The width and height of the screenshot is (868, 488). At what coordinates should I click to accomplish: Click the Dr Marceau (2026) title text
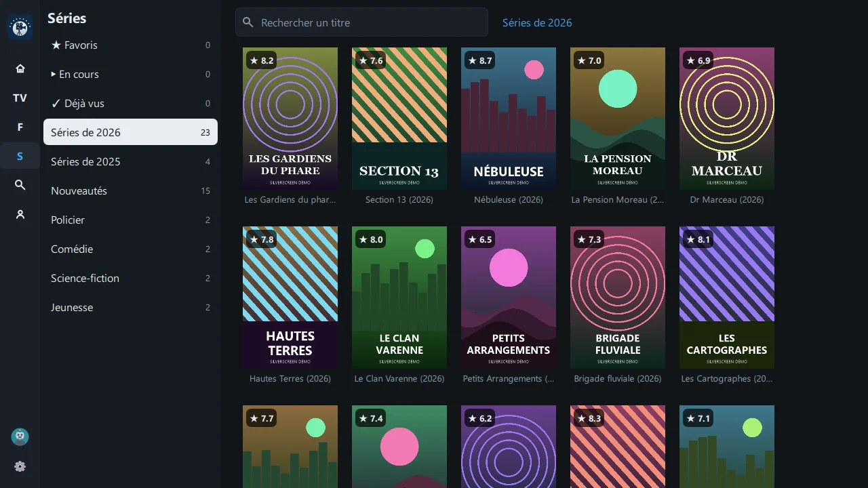(x=727, y=200)
